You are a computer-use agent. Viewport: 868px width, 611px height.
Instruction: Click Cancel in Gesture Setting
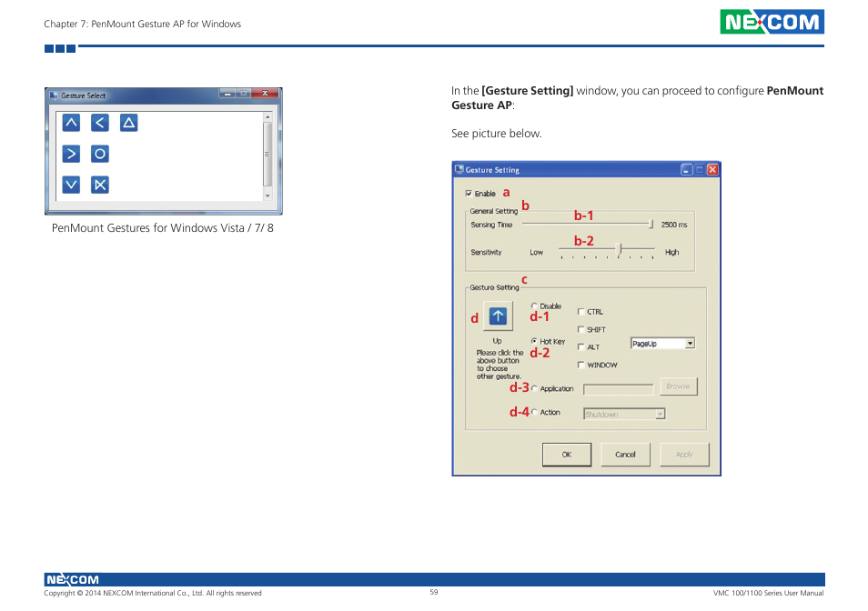(626, 455)
